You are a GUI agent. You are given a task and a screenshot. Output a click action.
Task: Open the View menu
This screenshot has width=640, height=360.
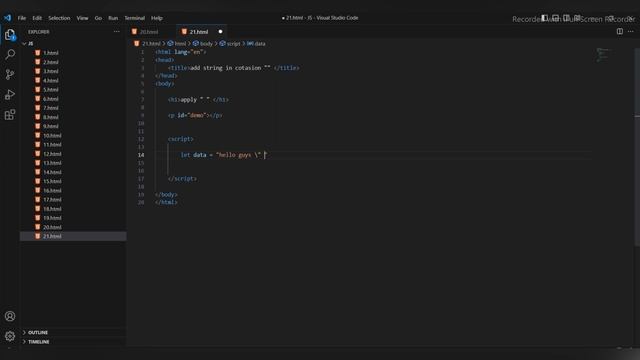pos(82,18)
